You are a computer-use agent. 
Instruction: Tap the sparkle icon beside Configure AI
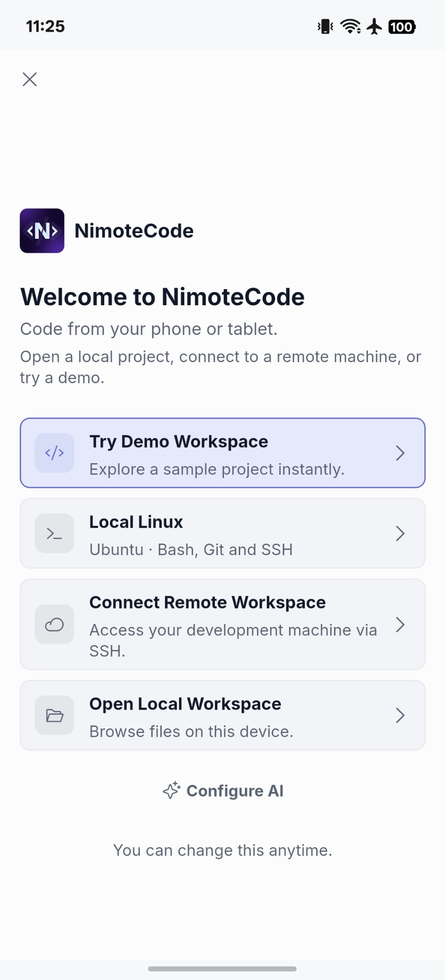click(171, 791)
